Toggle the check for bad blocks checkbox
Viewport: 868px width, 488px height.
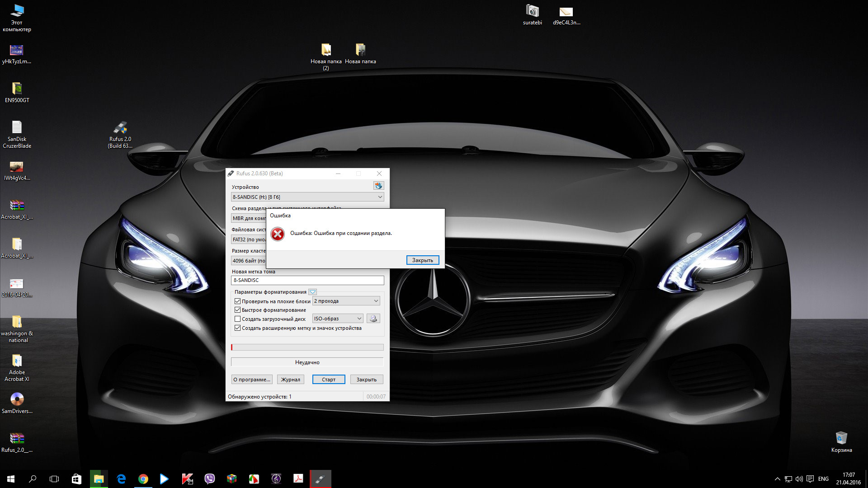[237, 301]
